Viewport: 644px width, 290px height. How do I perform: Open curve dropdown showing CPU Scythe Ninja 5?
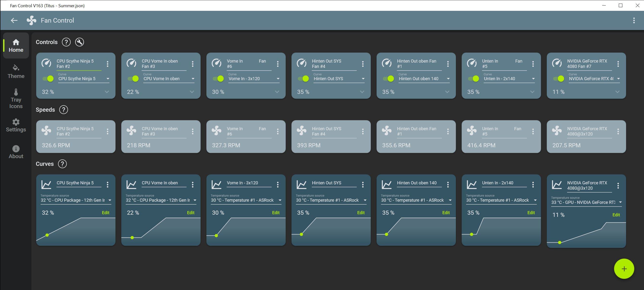click(84, 78)
